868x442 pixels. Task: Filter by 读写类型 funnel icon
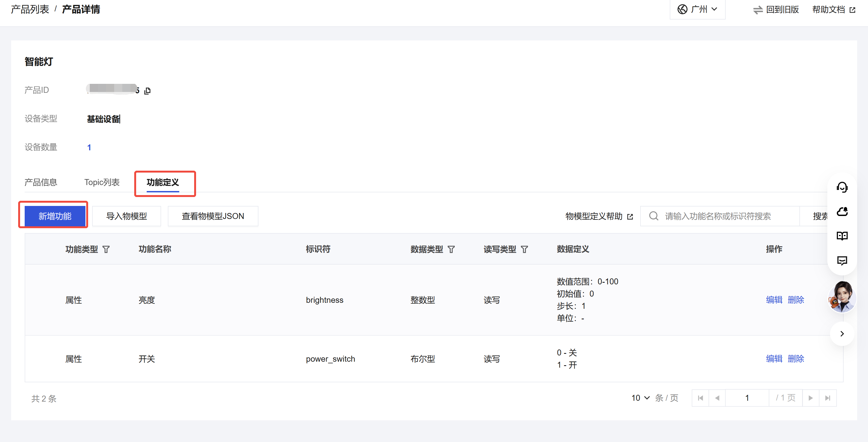[524, 249]
